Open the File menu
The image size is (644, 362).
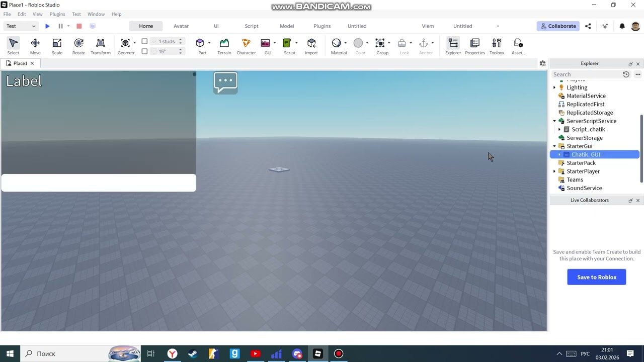tap(7, 14)
